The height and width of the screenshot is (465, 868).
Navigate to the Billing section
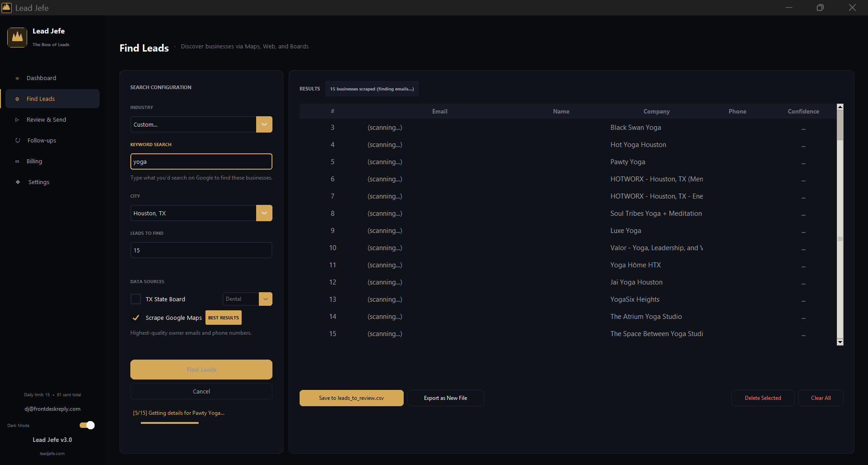[33, 161]
